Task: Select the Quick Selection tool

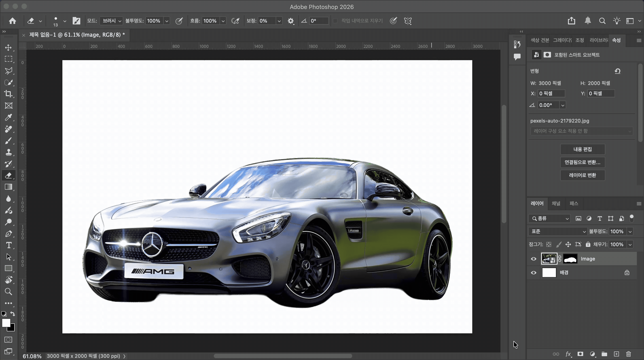Action: (x=8, y=82)
